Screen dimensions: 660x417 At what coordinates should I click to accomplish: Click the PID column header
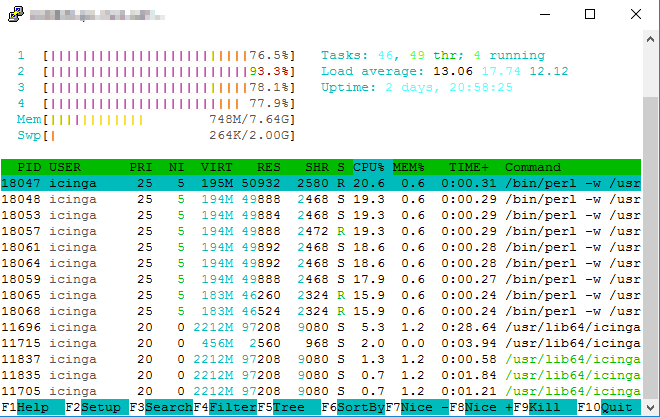(29, 167)
